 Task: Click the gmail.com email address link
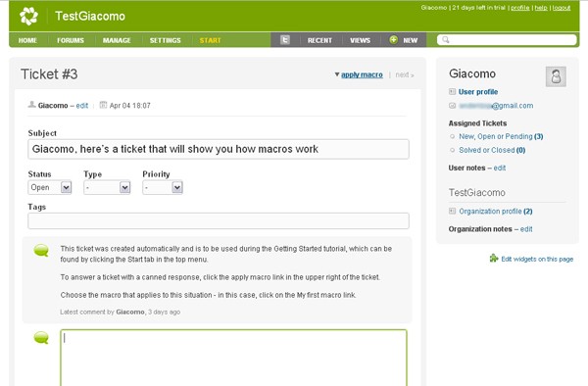(x=496, y=106)
